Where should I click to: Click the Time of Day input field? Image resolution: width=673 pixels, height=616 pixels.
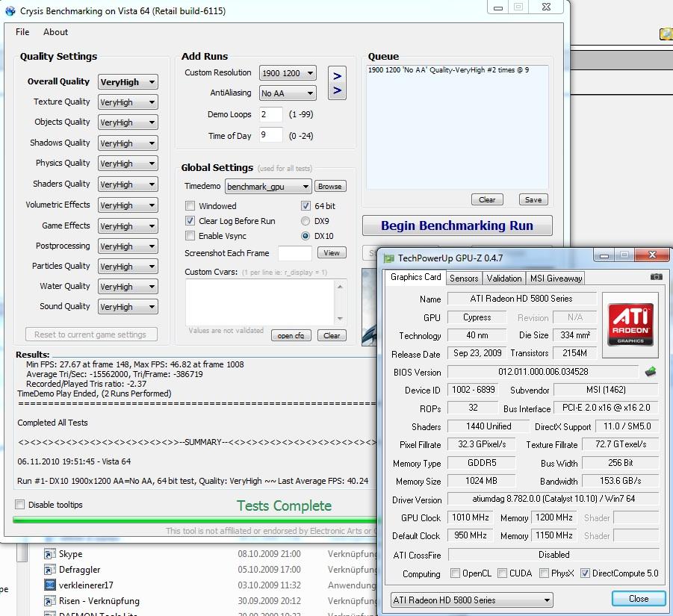click(271, 134)
